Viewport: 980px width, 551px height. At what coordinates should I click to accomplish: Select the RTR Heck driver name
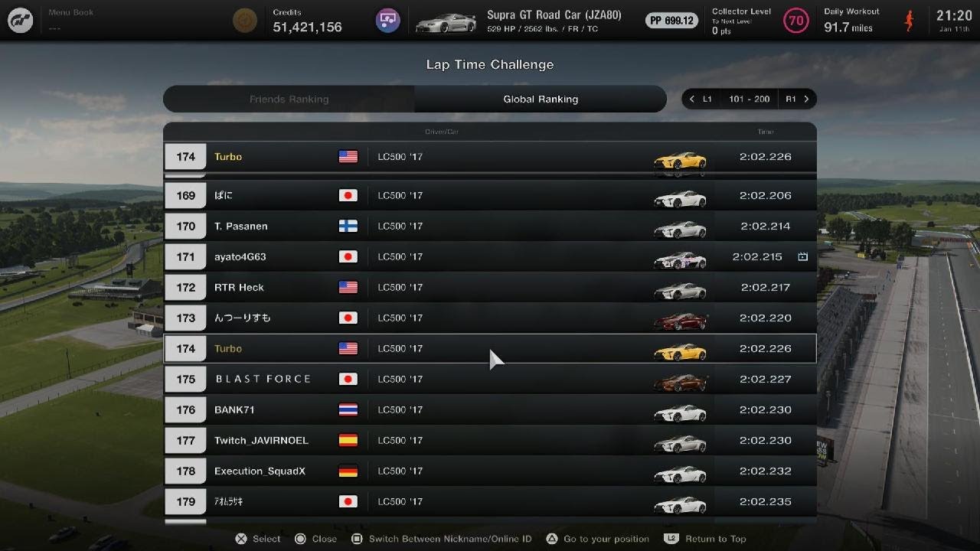click(x=239, y=287)
